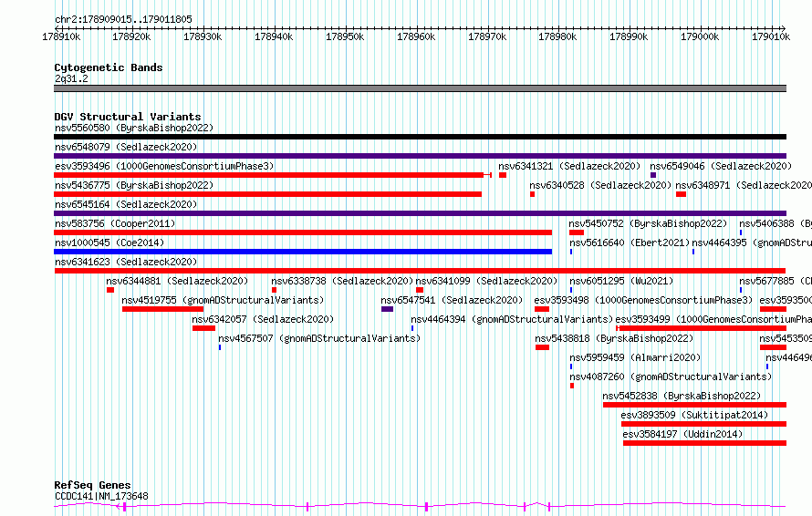Click the nsv6341321 small red marker
Viewport: 812px width, 516px height.
[503, 175]
